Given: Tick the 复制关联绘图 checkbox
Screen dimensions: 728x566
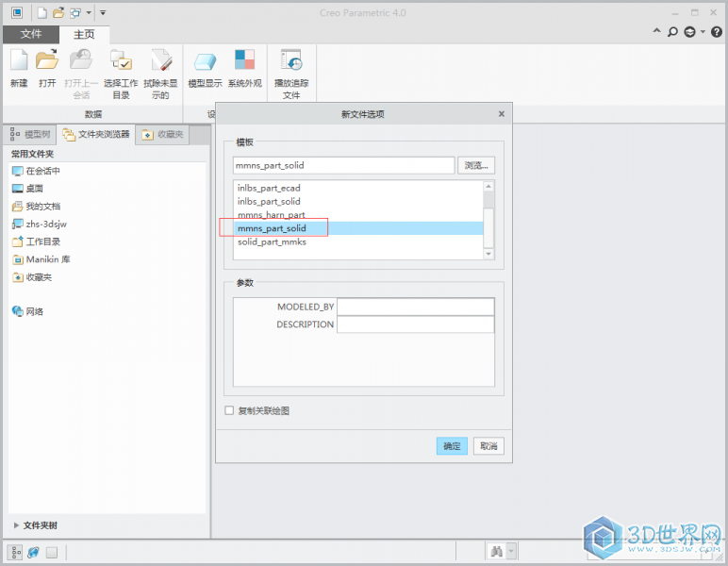Looking at the screenshot, I should click(229, 410).
